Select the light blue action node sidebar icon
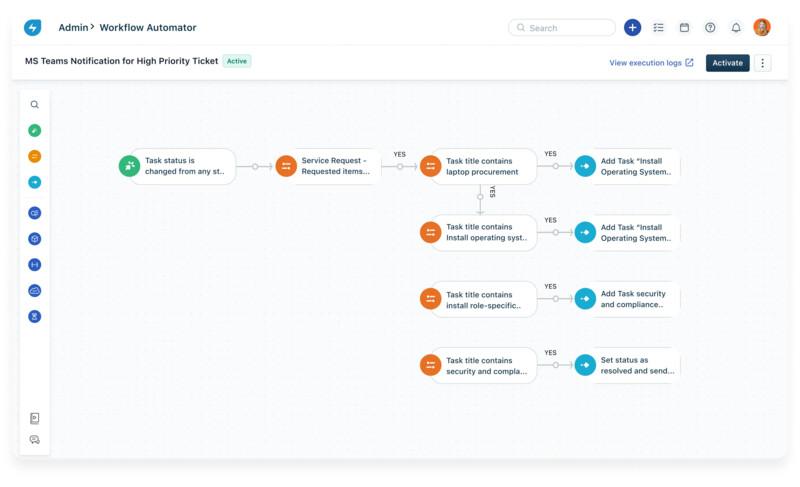This screenshot has height=487, width=800. (x=34, y=182)
